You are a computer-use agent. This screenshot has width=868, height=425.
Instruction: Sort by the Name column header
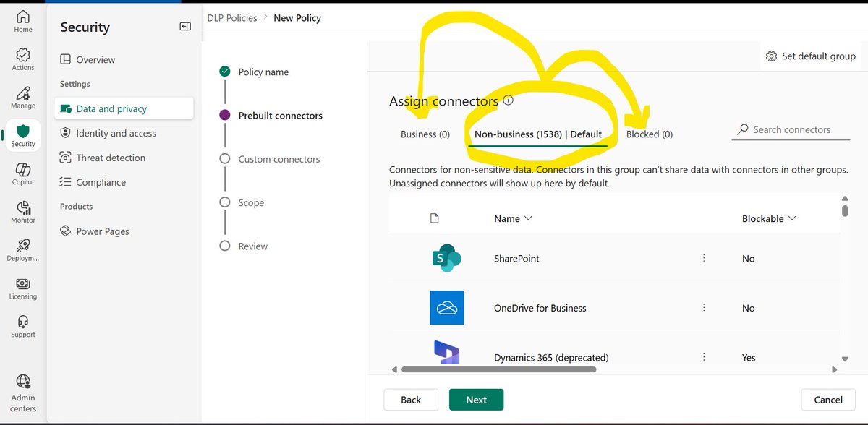(x=513, y=218)
